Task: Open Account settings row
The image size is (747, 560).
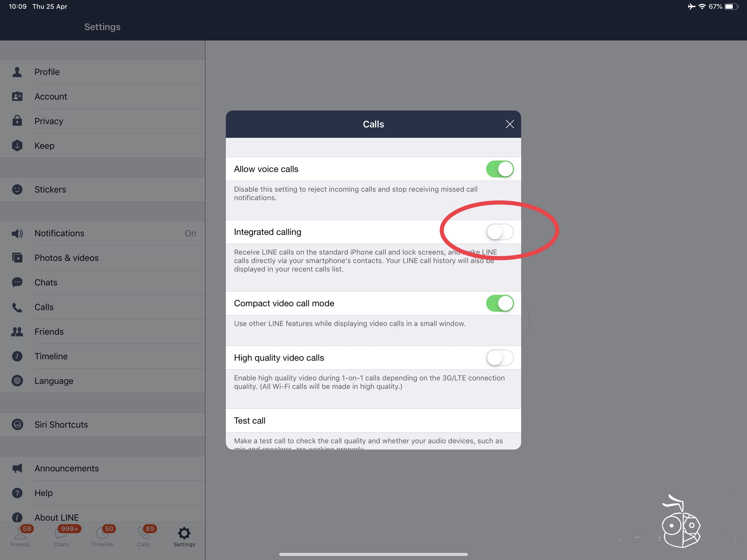Action: 102,97
